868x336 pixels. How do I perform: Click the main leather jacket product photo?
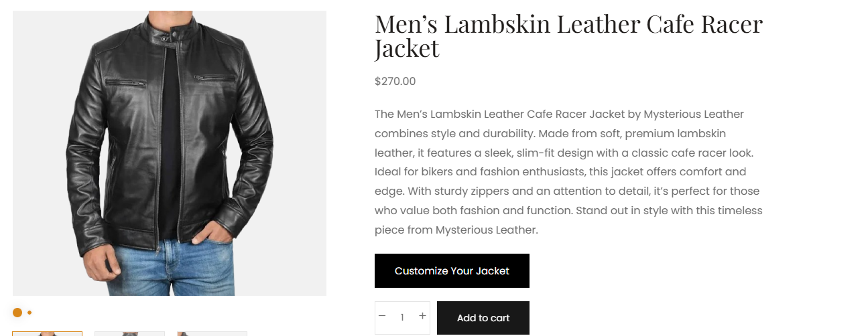tap(170, 153)
